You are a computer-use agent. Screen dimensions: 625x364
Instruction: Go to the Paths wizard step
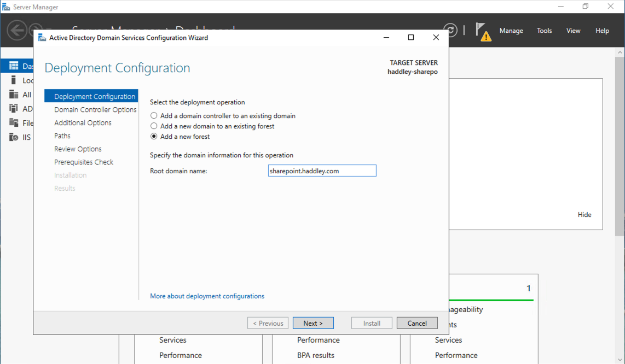click(x=62, y=136)
